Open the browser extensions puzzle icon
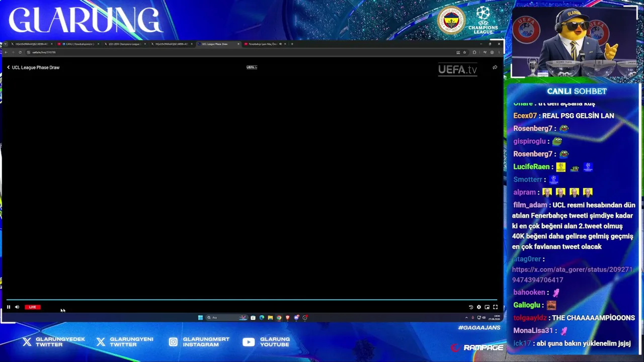 tap(474, 52)
